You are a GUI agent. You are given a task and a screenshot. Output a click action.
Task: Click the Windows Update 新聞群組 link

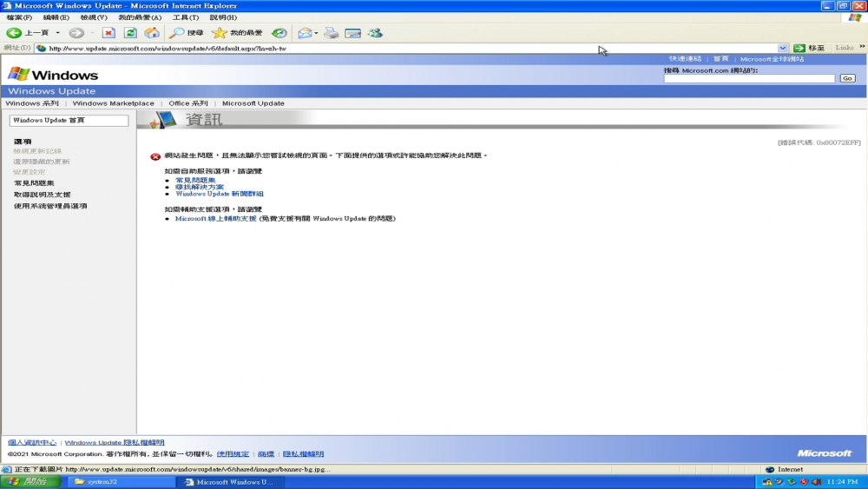tap(220, 194)
